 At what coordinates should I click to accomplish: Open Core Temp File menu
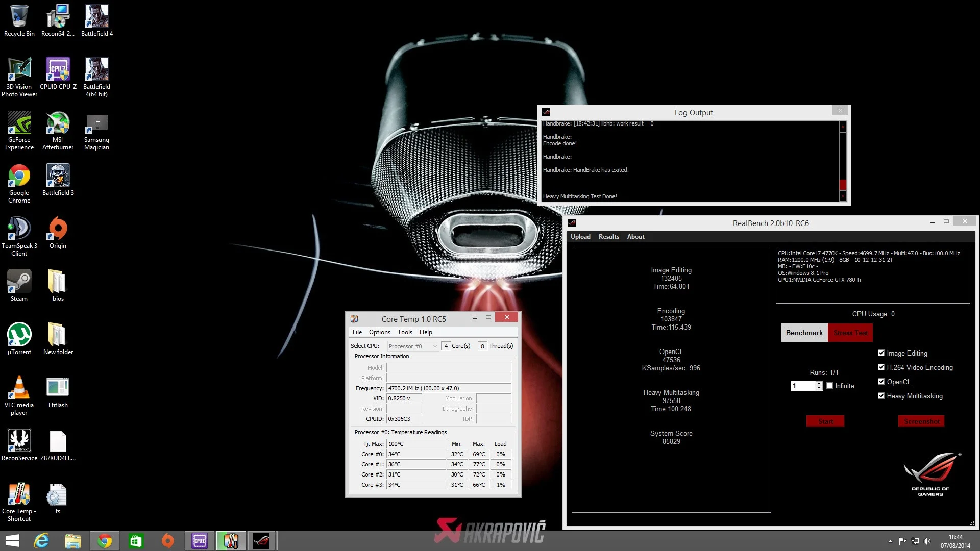tap(357, 332)
